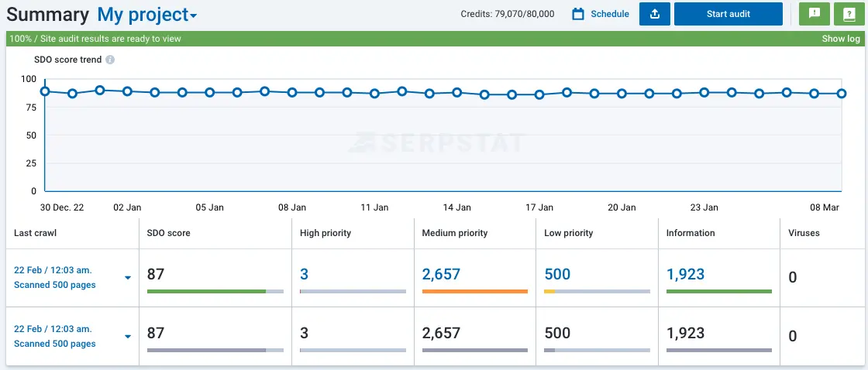Open the help book icon
The width and height of the screenshot is (868, 370).
click(x=849, y=14)
